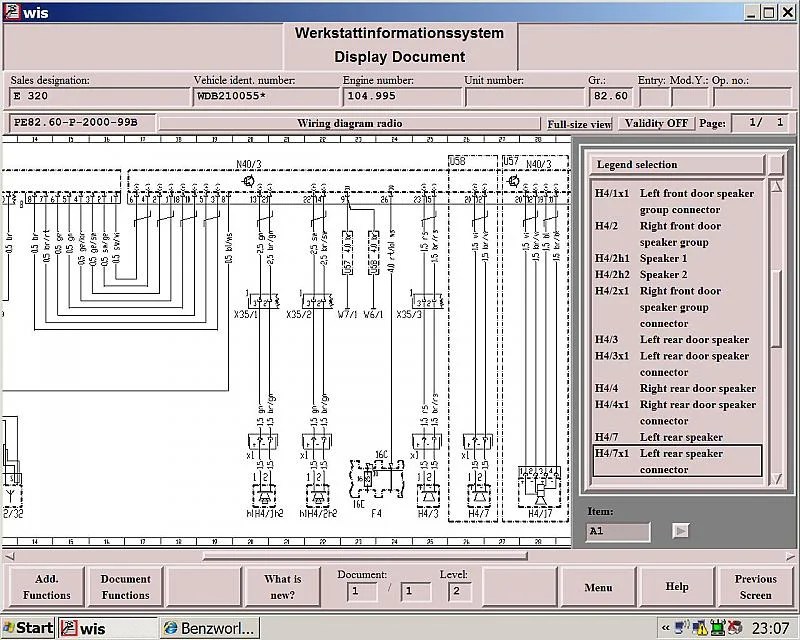Open the Menu button
The image size is (800, 640).
point(598,587)
